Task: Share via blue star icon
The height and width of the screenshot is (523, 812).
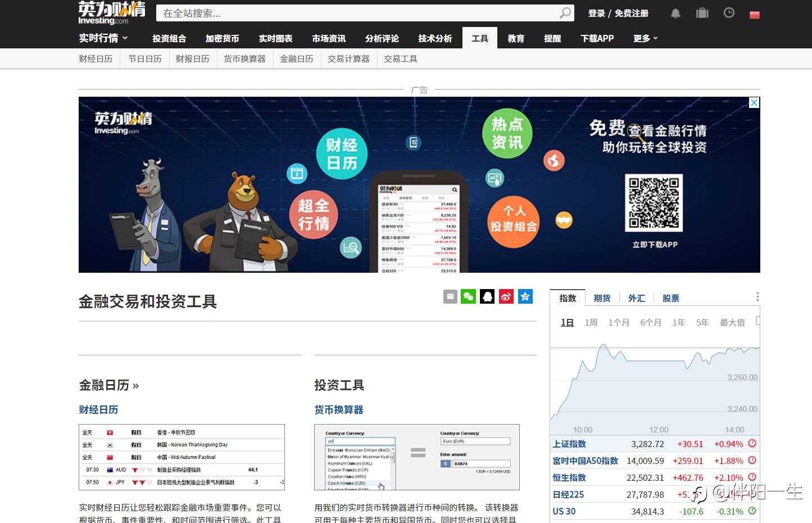Action: point(525,296)
